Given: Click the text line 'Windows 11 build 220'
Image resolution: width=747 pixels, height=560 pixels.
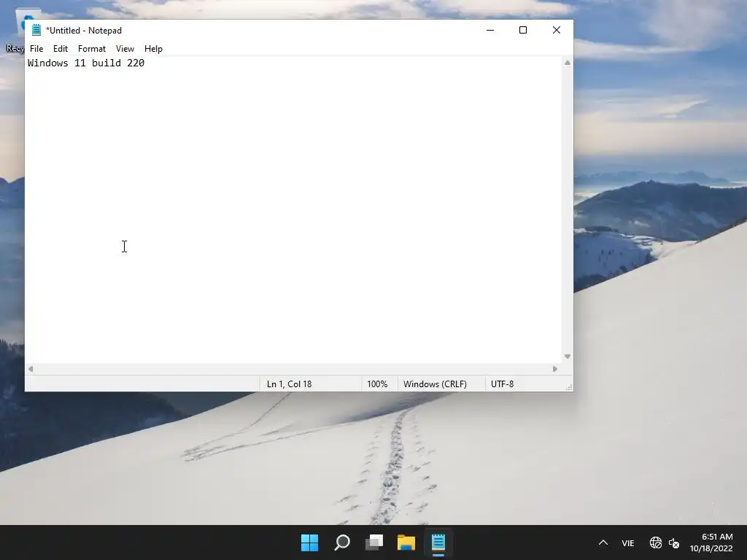Looking at the screenshot, I should point(86,63).
